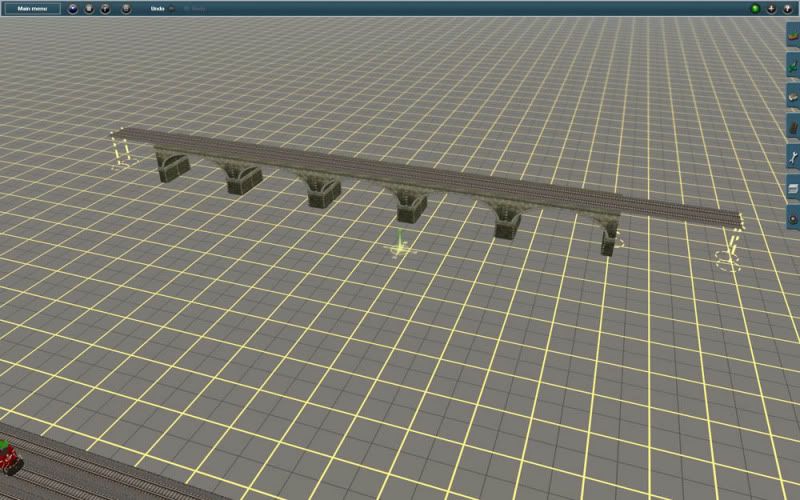The width and height of the screenshot is (800, 500).
Task: Click the second round button after Main menu
Action: pos(89,9)
